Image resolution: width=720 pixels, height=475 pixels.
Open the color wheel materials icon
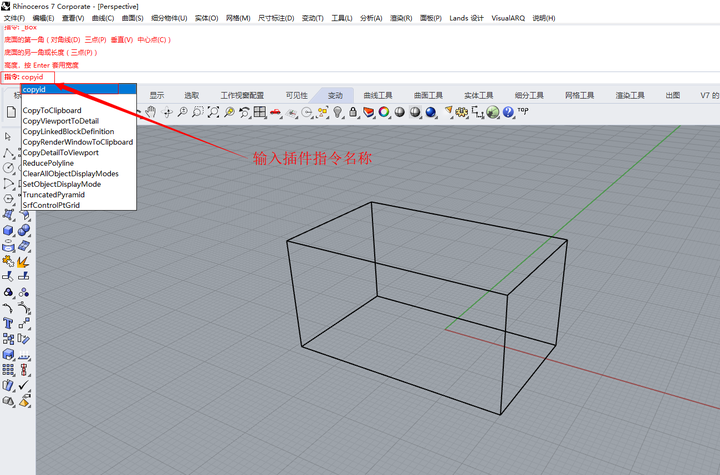pyautogui.click(x=384, y=112)
